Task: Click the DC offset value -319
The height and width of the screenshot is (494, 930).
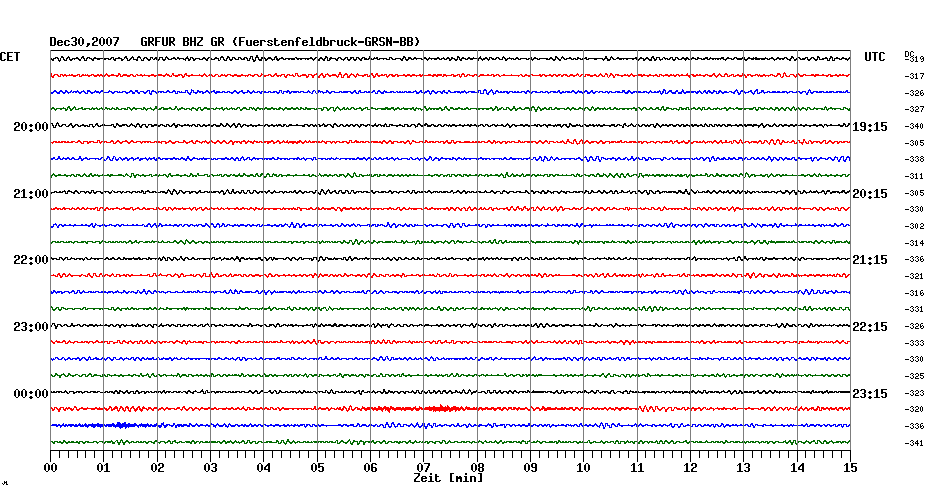Action: point(915,59)
